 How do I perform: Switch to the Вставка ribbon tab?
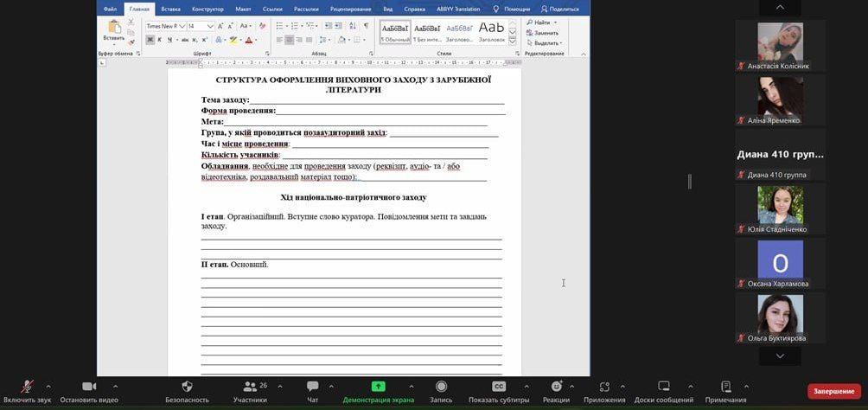[x=170, y=9]
